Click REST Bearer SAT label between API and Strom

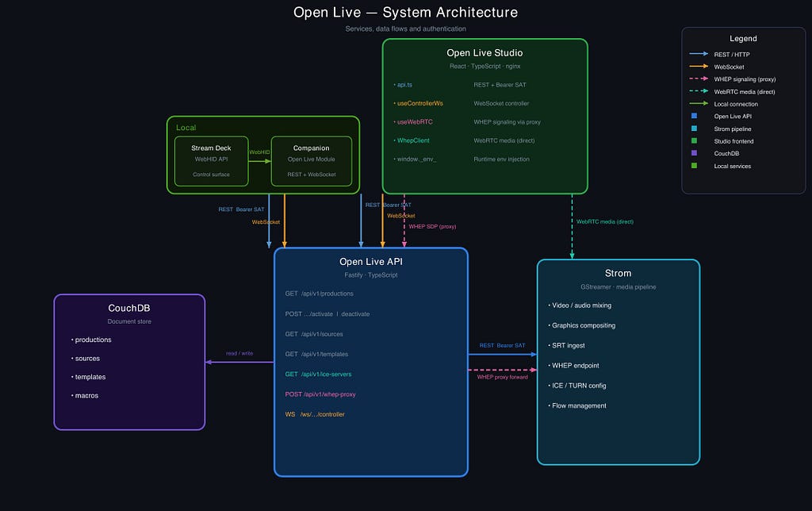coord(502,346)
